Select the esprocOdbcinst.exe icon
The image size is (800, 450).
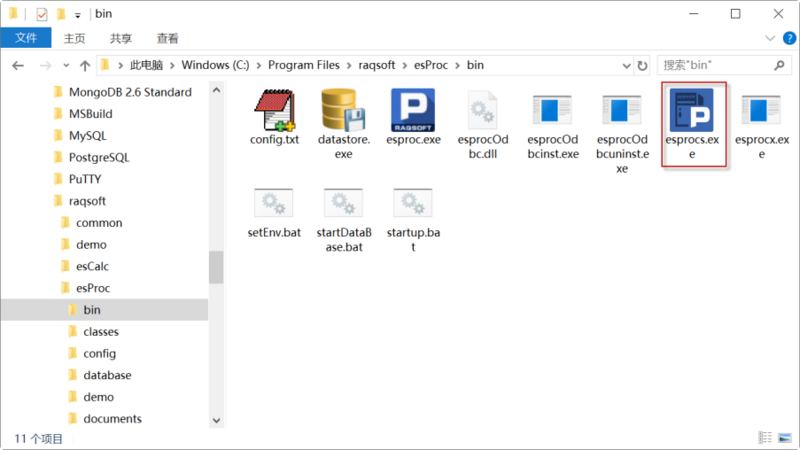(x=552, y=110)
